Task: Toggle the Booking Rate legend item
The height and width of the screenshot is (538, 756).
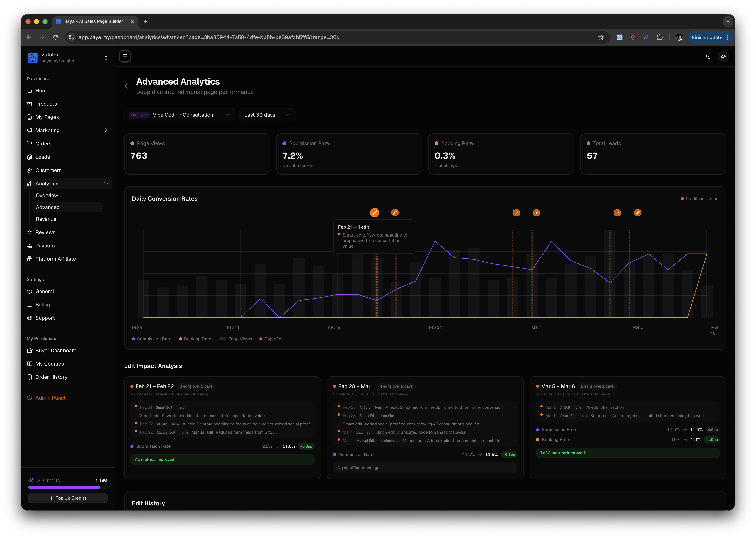Action: click(x=195, y=339)
